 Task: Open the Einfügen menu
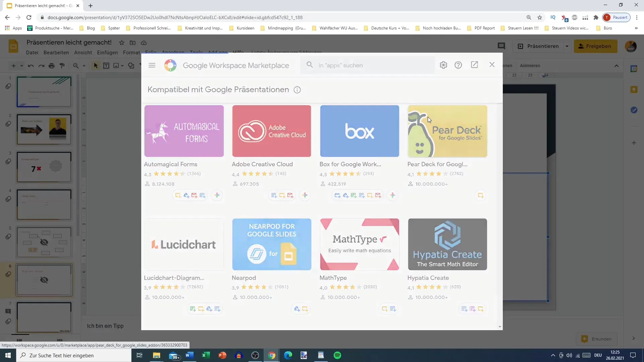[x=107, y=53]
